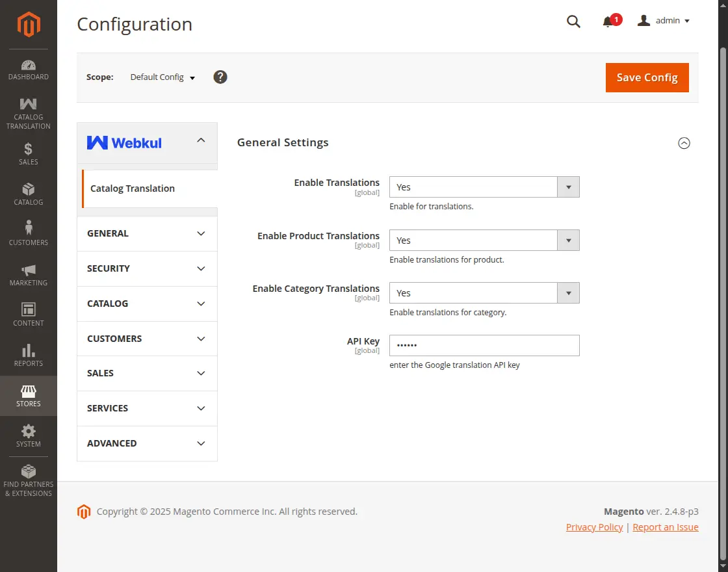Open the Scope Default Config selector
Screen dimensions: 728x572
click(x=162, y=77)
